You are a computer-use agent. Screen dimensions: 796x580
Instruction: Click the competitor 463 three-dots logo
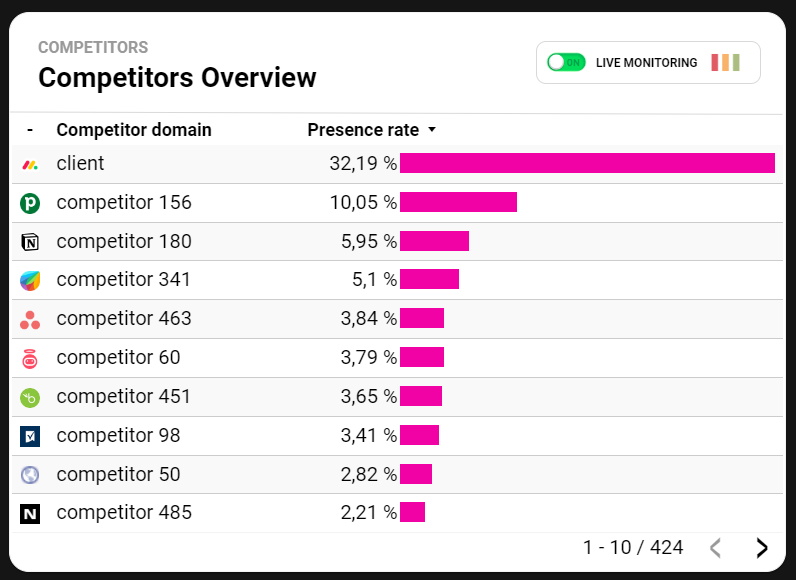pos(30,320)
